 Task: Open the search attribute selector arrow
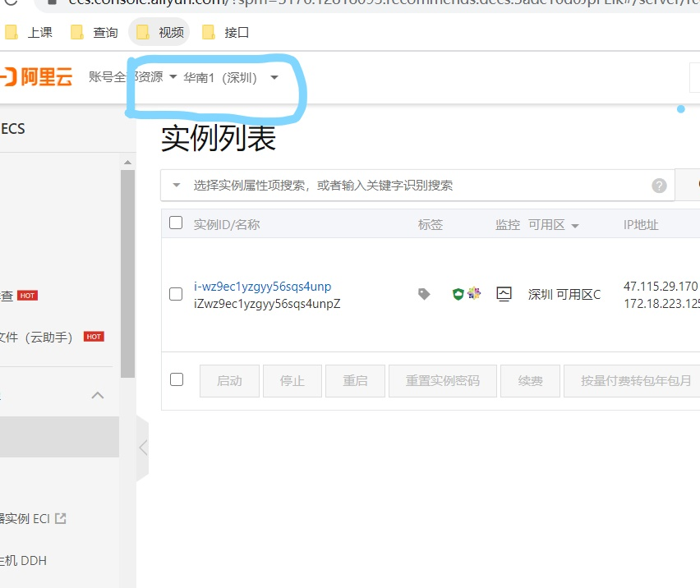tap(177, 185)
